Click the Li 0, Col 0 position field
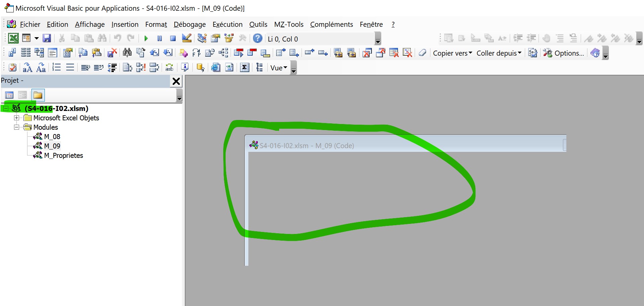This screenshot has width=644, height=306. pos(320,39)
